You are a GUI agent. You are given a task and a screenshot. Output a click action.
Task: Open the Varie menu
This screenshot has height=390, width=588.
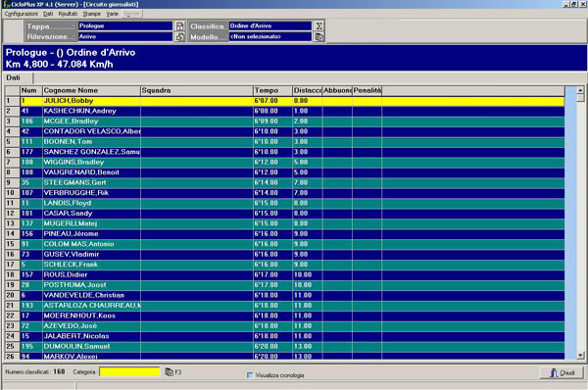tap(112, 14)
